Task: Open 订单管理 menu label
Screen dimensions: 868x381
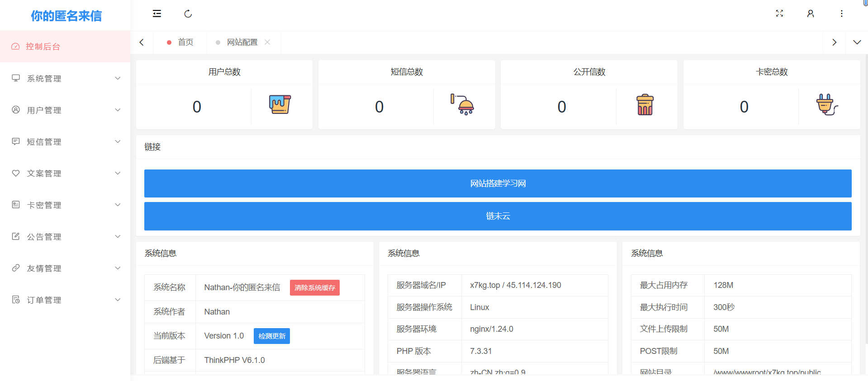Action: (x=44, y=300)
